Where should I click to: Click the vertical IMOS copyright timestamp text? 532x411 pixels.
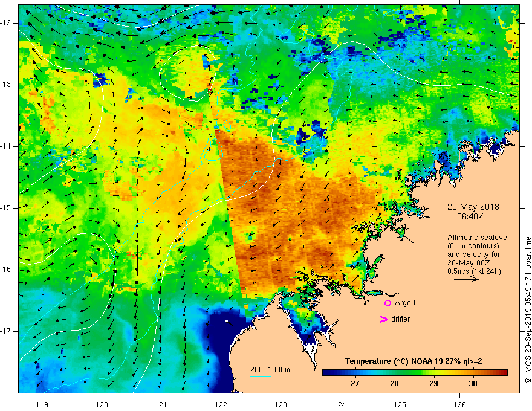tap(528, 310)
